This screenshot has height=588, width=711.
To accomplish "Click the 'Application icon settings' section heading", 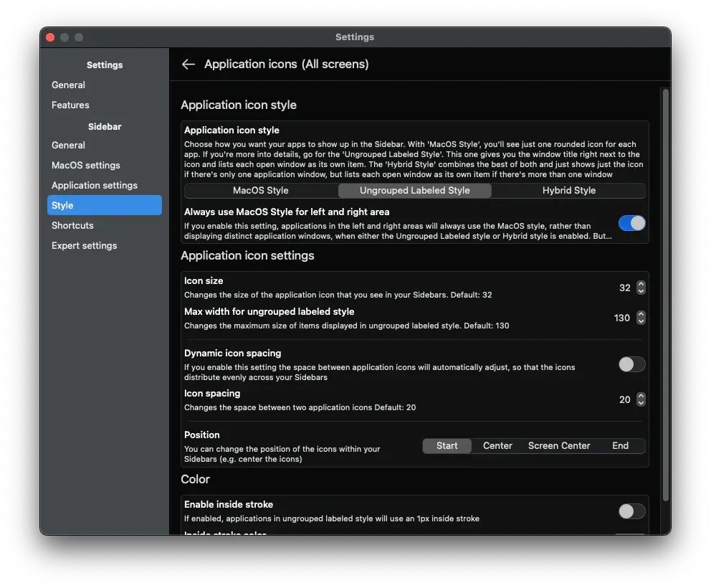I will click(x=247, y=255).
